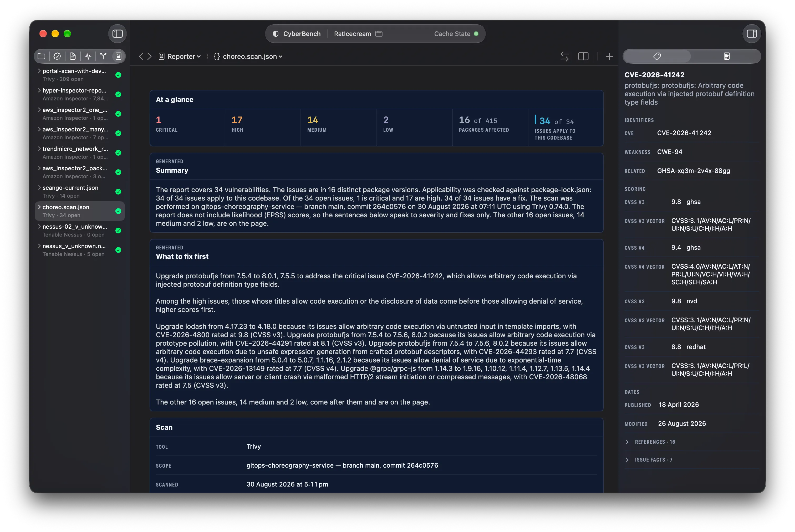Screen dimensions: 795x532
Task: Select the branch fork navigator icon
Action: point(103,56)
